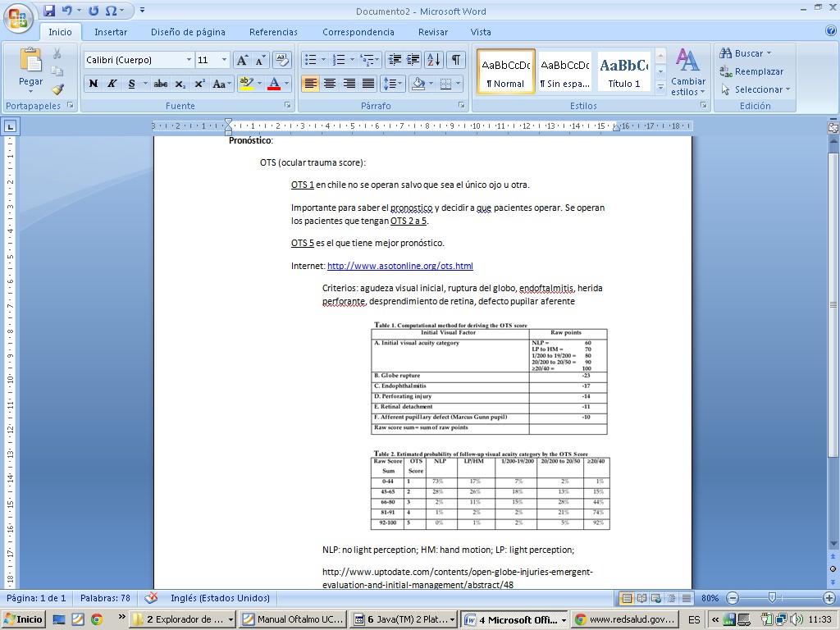The image size is (840, 630).
Task: Toggle italic formatting with K button
Action: (112, 84)
